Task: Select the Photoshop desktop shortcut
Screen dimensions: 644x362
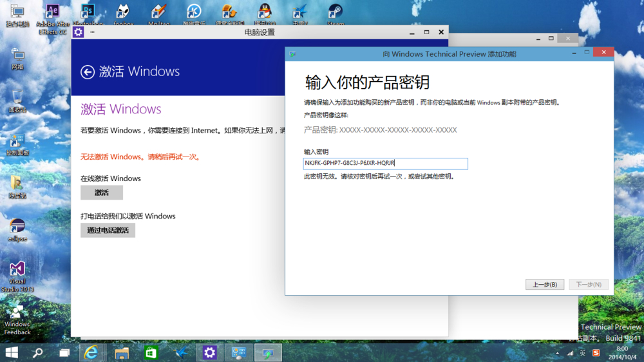Action: (88, 14)
